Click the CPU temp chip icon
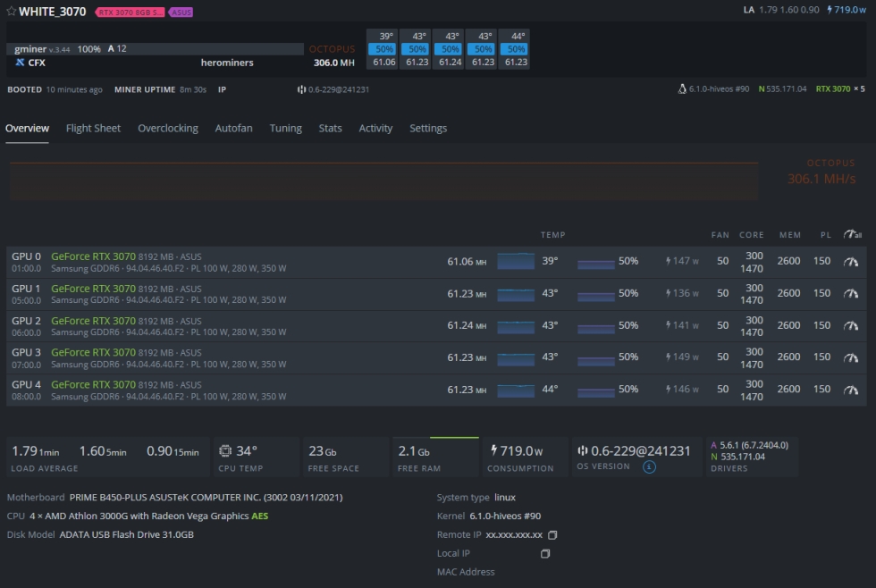 (x=225, y=450)
